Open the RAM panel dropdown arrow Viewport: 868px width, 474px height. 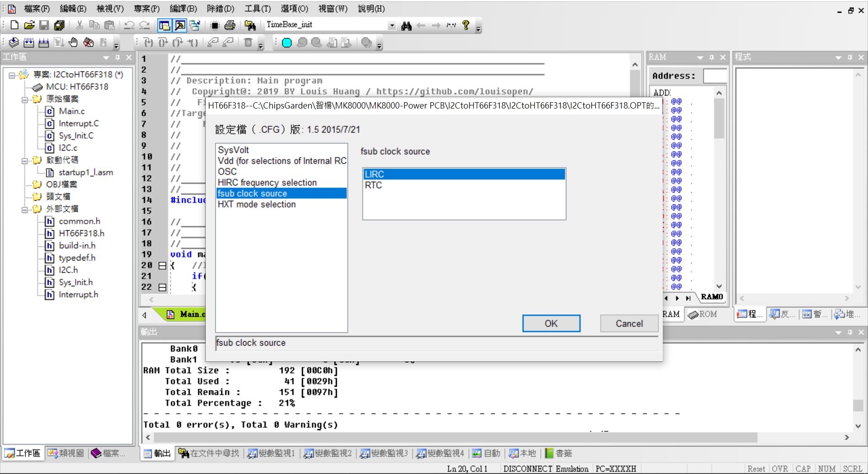(700, 57)
